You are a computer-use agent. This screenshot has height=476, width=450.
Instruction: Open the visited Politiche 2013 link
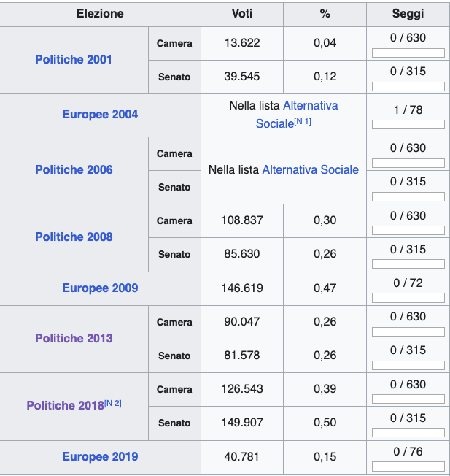pyautogui.click(x=74, y=339)
